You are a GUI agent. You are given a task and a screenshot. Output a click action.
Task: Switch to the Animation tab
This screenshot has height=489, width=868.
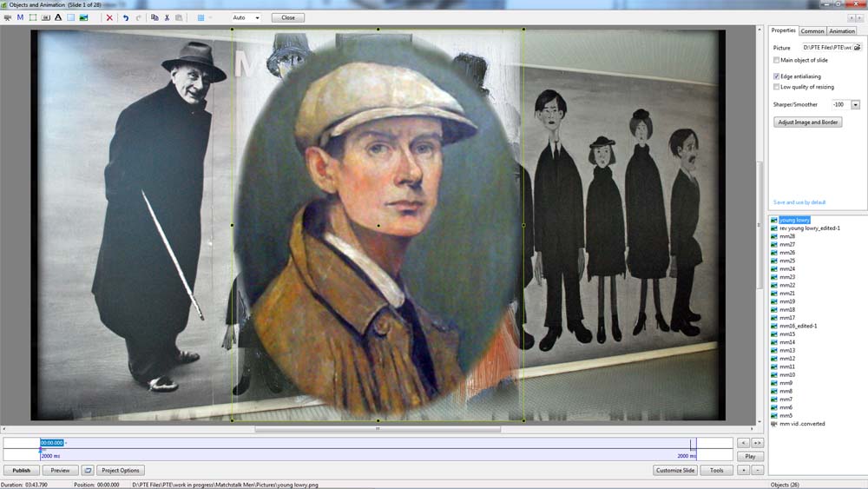(841, 31)
